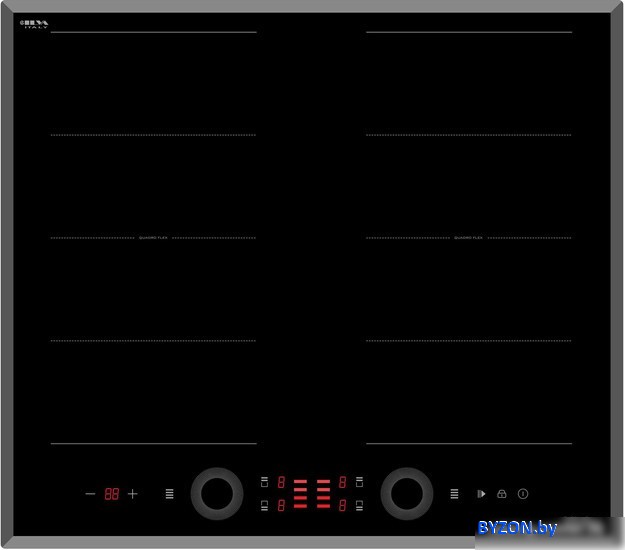
Task: Tap the child lock padlock icon
Action: click(x=502, y=494)
